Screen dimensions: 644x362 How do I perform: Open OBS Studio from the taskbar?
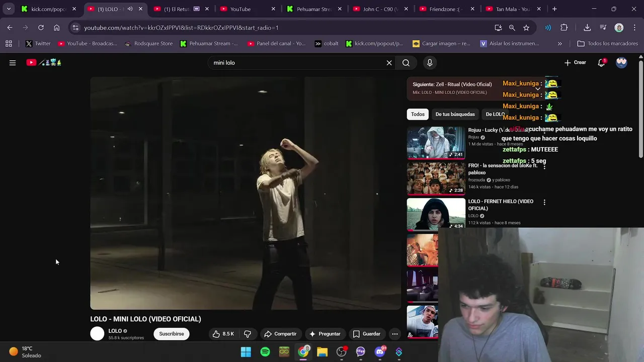[342, 352]
